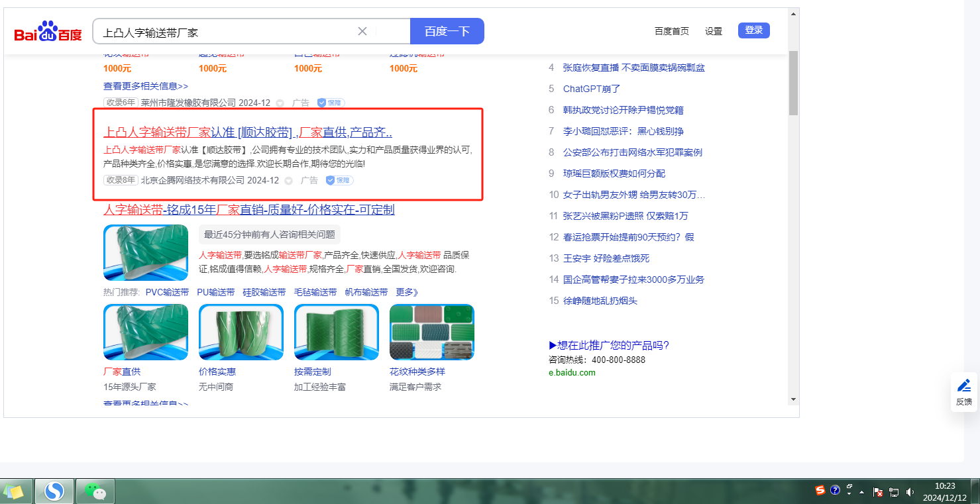This screenshot has height=504, width=980.
Task: Expand dropdown arrow beside 莱州市隆发橡胶 2024-12
Action: tap(280, 103)
